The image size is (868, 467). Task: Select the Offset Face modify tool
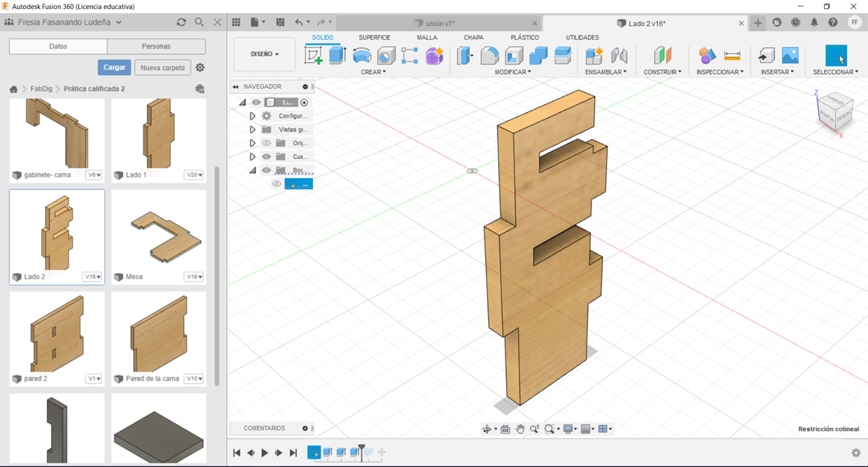tap(563, 55)
